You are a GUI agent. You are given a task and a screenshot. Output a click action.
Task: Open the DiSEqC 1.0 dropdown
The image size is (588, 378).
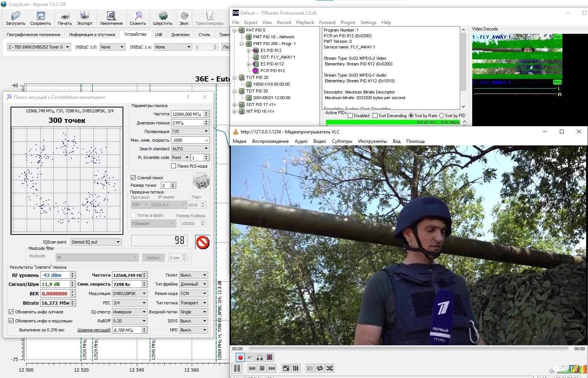[x=112, y=47]
